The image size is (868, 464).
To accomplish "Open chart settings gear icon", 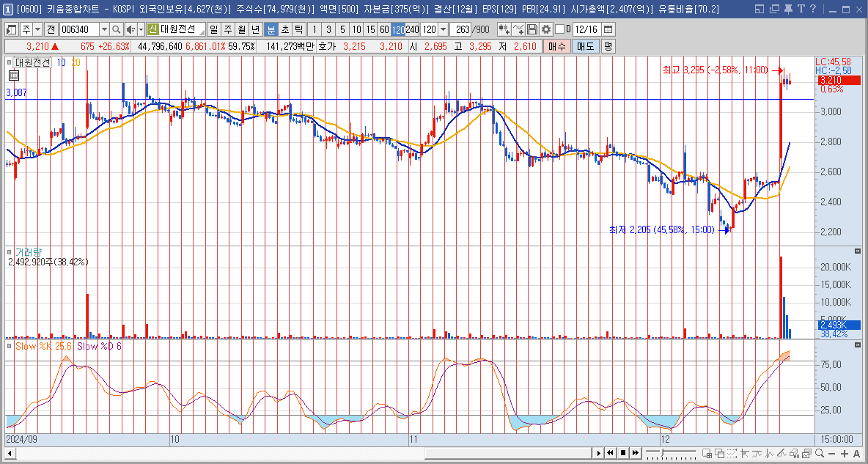I will (546, 29).
